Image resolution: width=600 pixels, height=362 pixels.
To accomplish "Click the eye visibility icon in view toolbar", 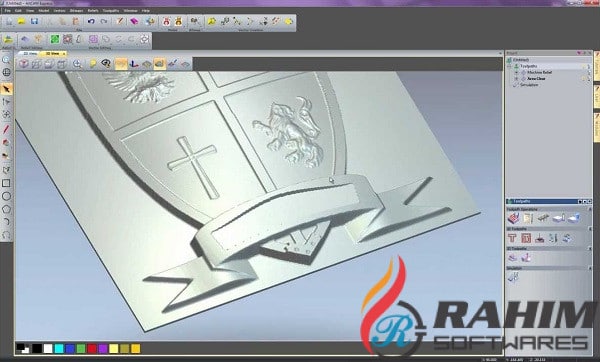I will pyautogui.click(x=106, y=64).
